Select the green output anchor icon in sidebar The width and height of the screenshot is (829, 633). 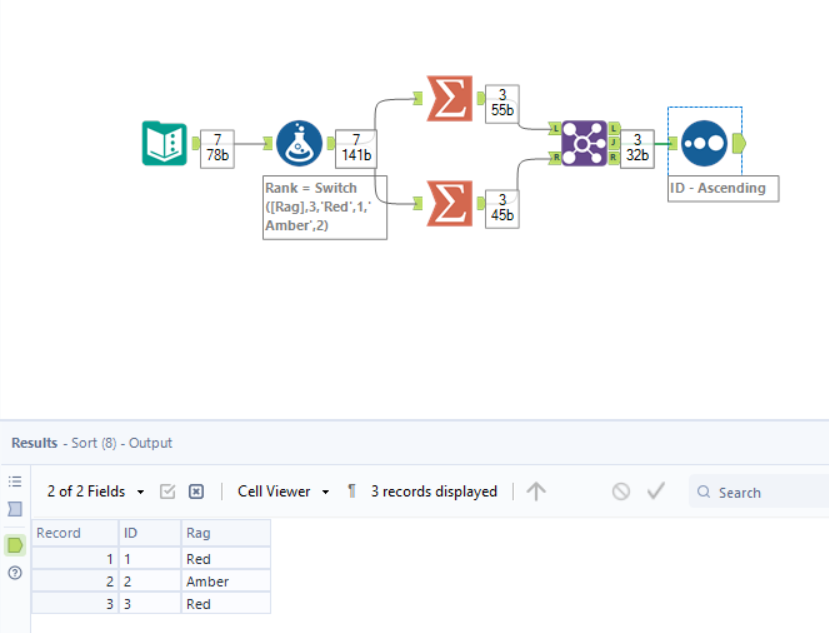click(x=14, y=545)
